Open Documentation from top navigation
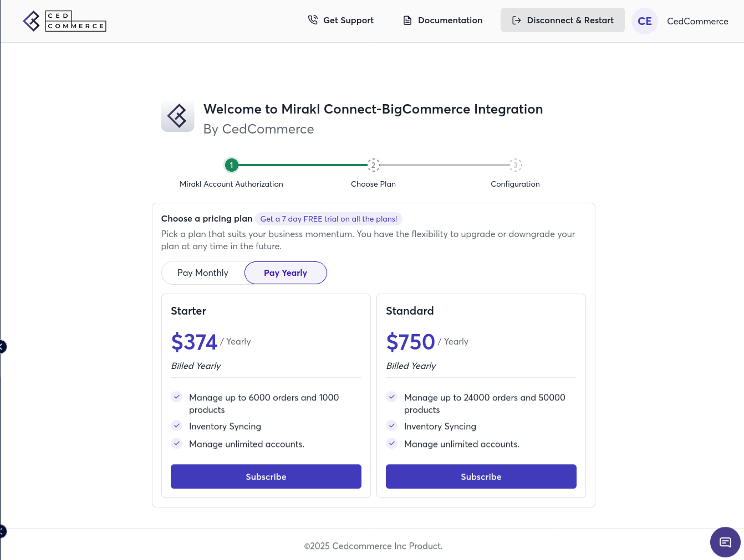The image size is (744, 560). [x=450, y=20]
